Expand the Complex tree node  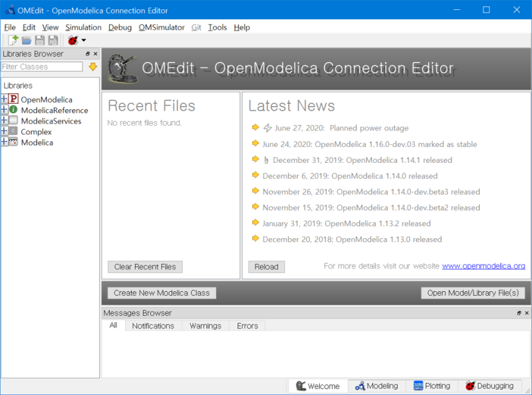(4, 131)
